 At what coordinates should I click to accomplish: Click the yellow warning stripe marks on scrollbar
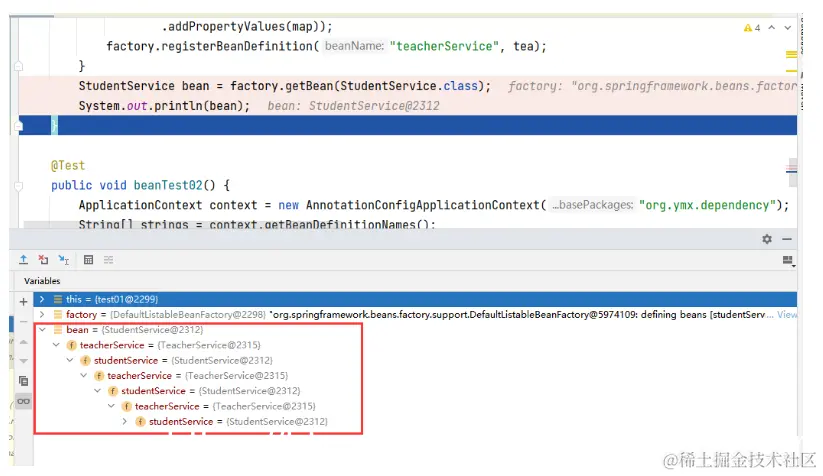[792, 54]
